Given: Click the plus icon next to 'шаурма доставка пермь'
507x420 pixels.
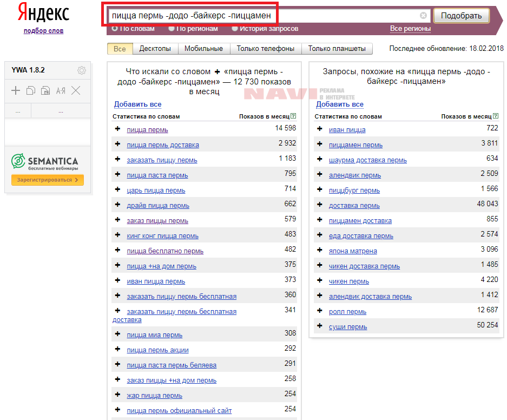Looking at the screenshot, I should pyautogui.click(x=320, y=159).
